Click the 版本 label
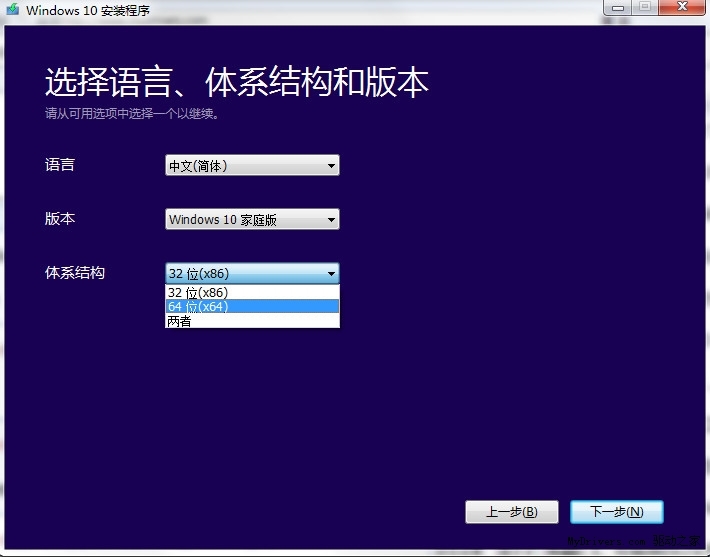The image size is (710, 557). click(x=60, y=219)
